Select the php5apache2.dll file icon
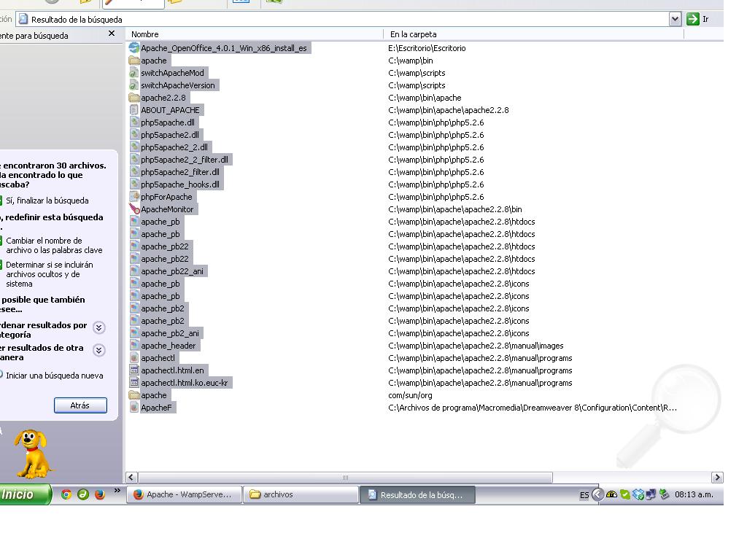This screenshot has width=747, height=560. tap(134, 135)
